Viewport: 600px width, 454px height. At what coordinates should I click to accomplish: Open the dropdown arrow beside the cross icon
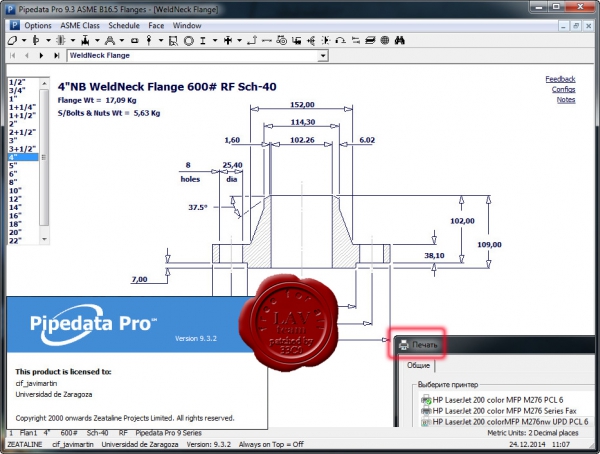(240, 40)
